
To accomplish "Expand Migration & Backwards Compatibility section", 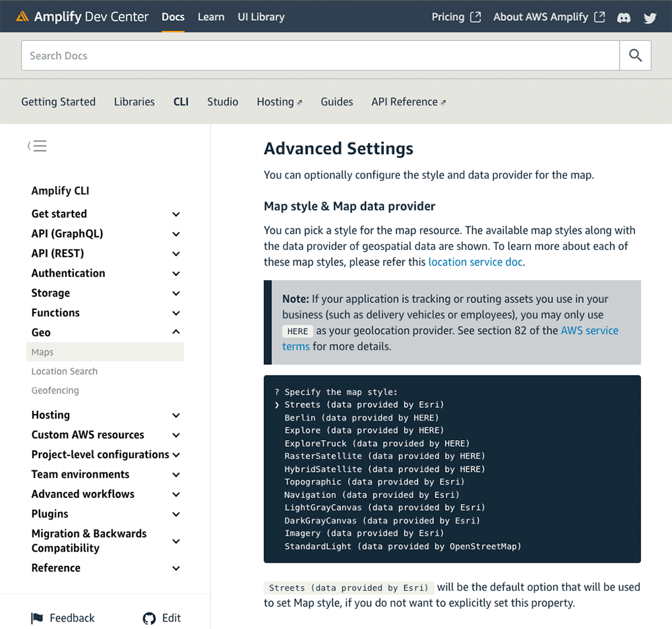I will coord(175,541).
